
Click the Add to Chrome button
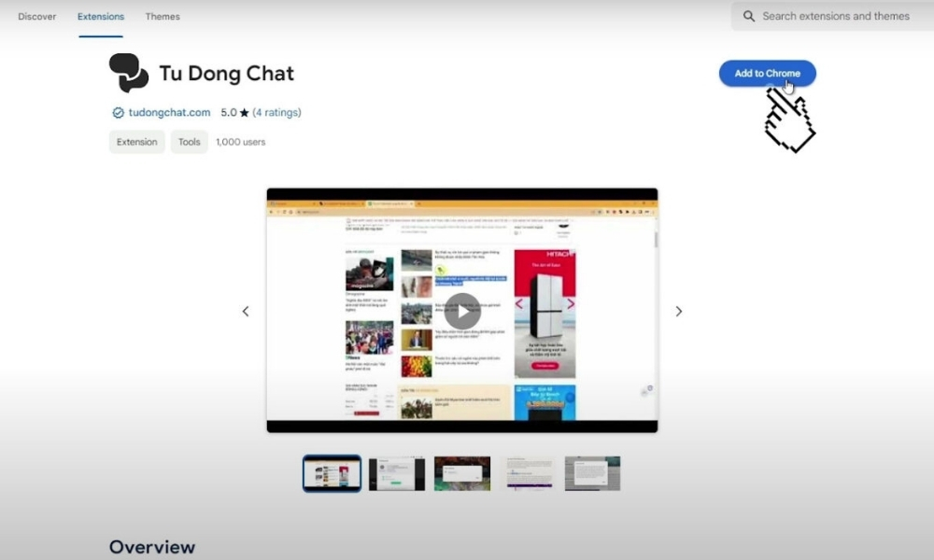767,73
